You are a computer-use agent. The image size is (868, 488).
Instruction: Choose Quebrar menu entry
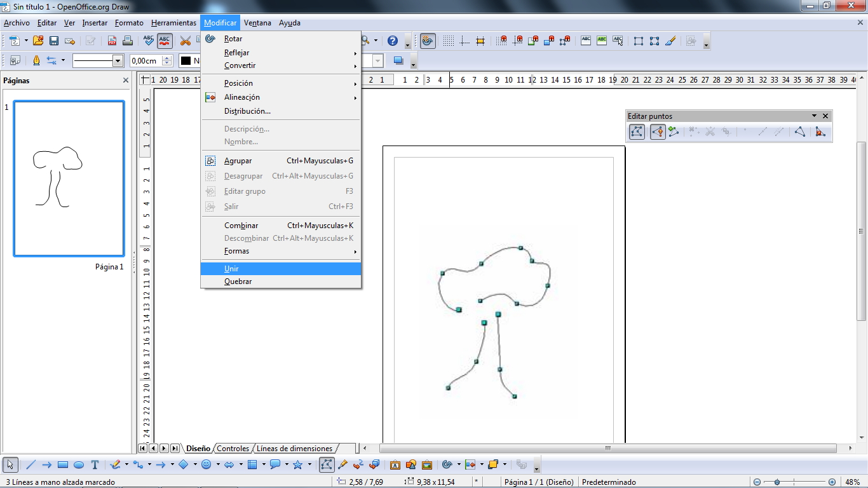(x=281, y=281)
